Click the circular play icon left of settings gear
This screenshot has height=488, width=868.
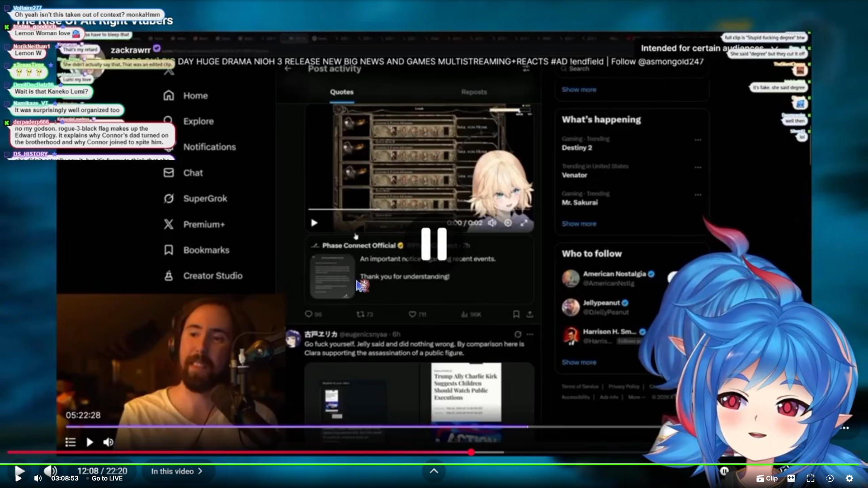point(830,478)
